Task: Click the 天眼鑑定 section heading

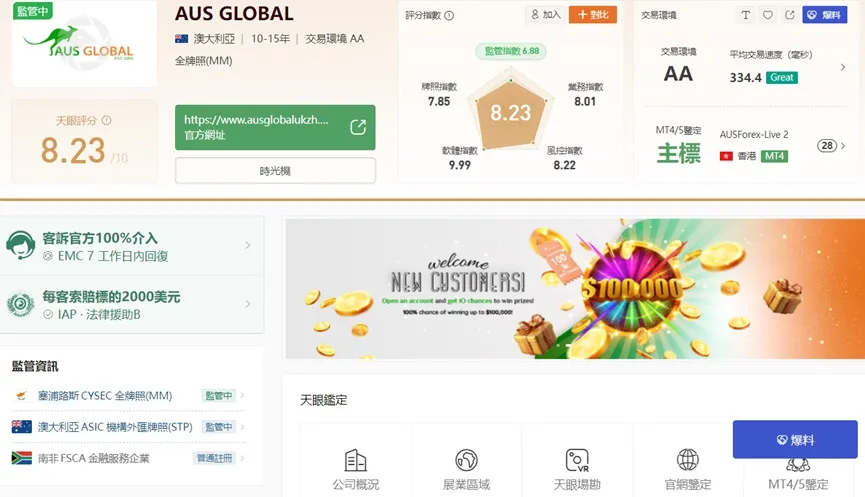Action: (x=324, y=400)
